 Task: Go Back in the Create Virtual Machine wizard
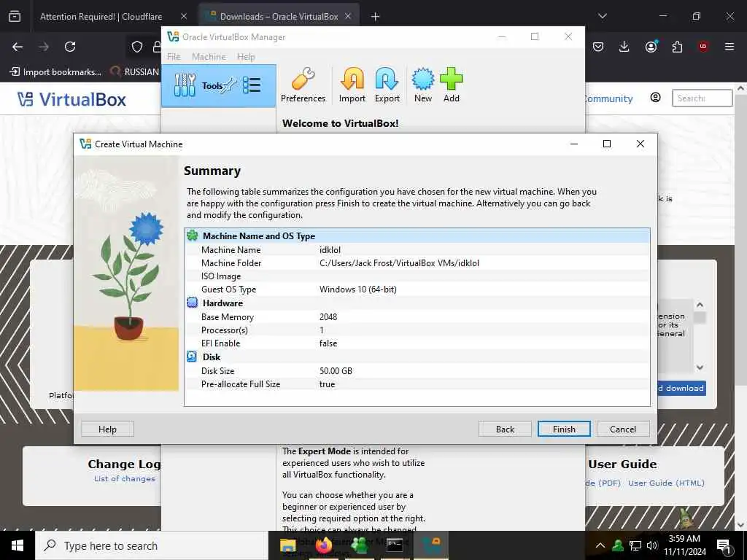(505, 429)
